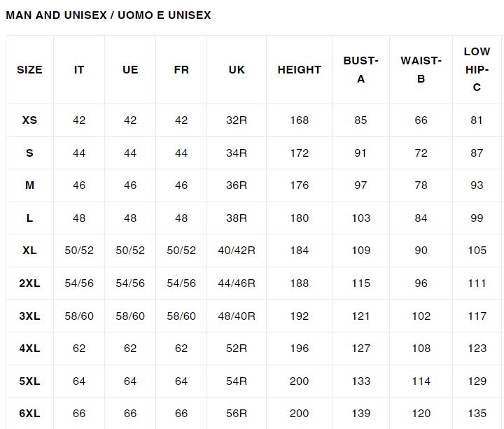Select the UE column header
Viewport: 504px width, 429px height.
point(130,70)
